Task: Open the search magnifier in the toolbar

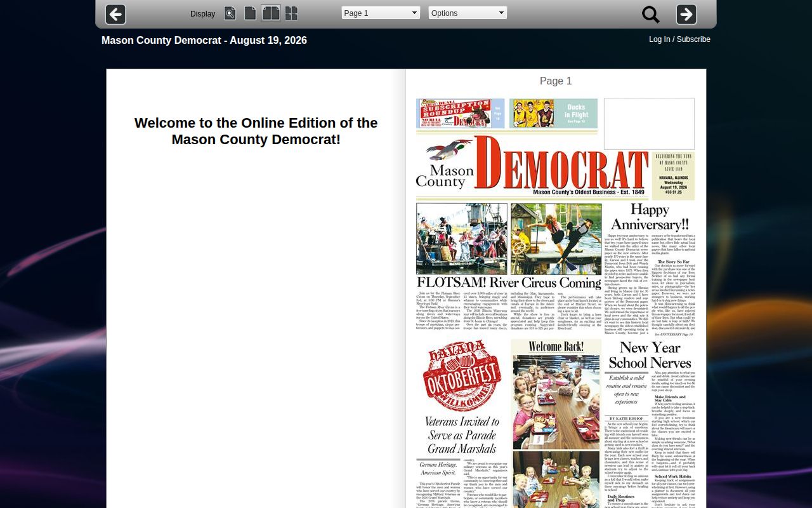Action: [651, 15]
